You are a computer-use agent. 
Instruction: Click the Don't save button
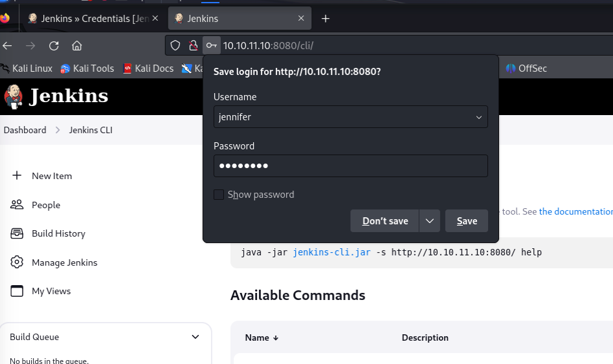click(x=385, y=221)
